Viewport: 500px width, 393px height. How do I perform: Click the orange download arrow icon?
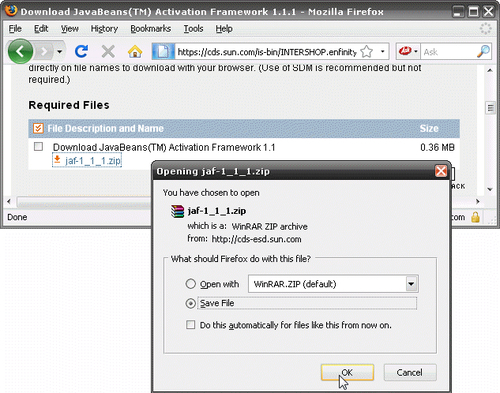(x=57, y=160)
